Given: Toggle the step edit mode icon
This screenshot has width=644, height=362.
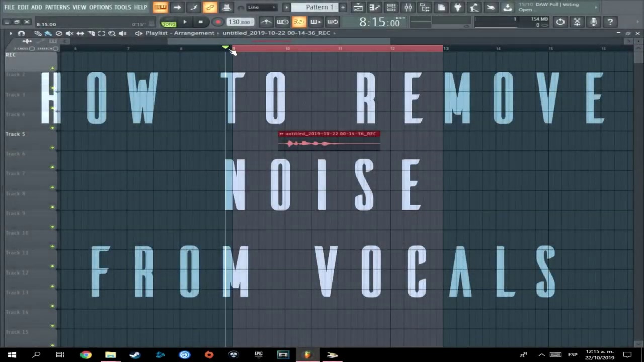Looking at the screenshot, I should click(194, 7).
